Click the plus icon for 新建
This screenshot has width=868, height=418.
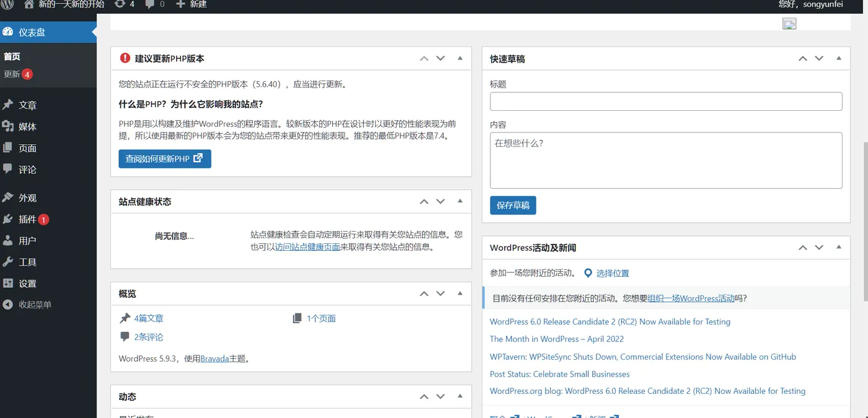[180, 4]
